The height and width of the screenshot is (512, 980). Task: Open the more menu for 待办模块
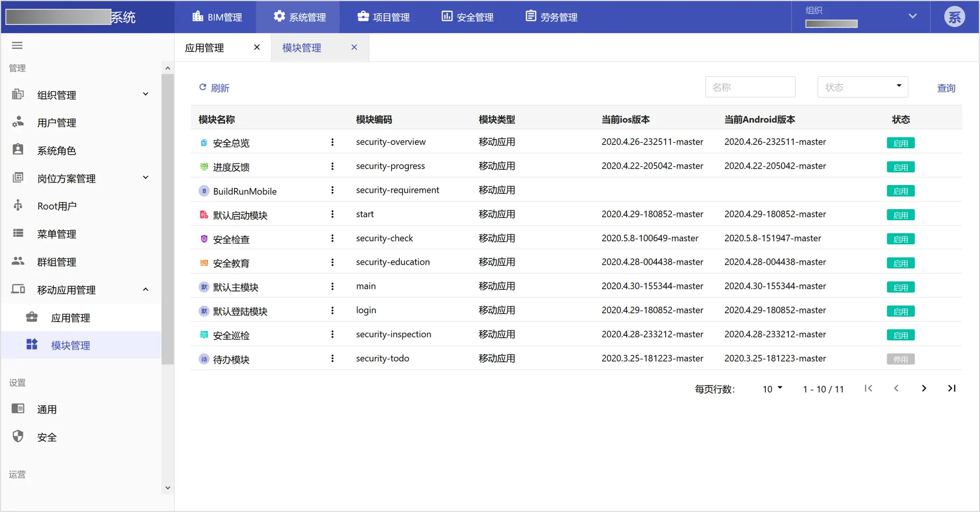click(333, 358)
